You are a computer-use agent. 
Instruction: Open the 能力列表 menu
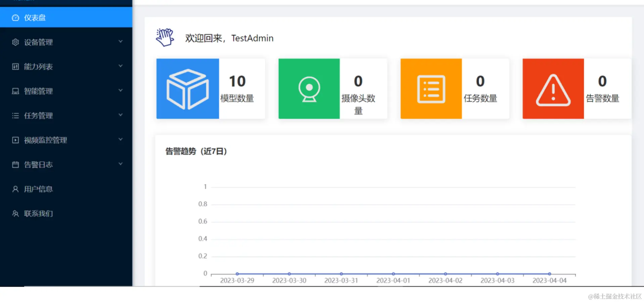click(x=66, y=67)
